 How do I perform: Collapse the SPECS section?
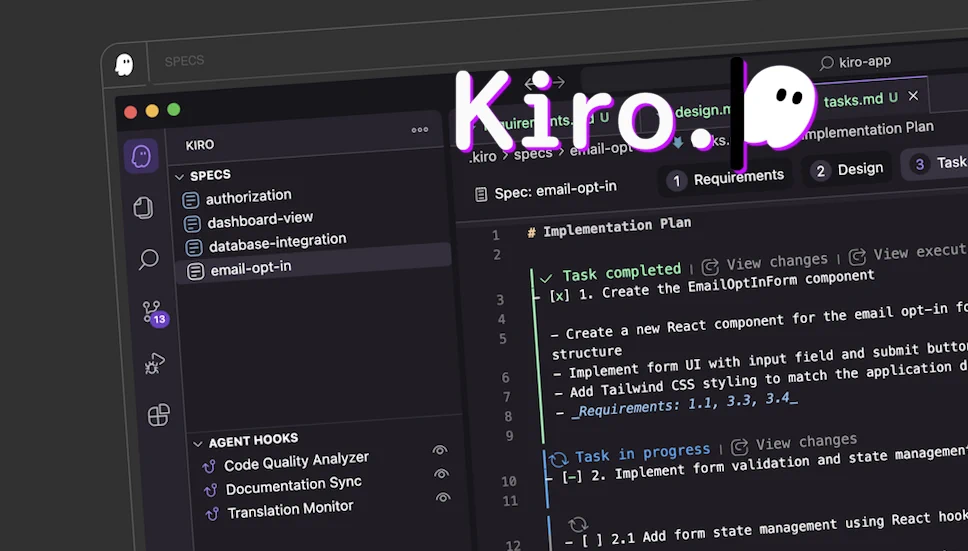click(x=180, y=177)
